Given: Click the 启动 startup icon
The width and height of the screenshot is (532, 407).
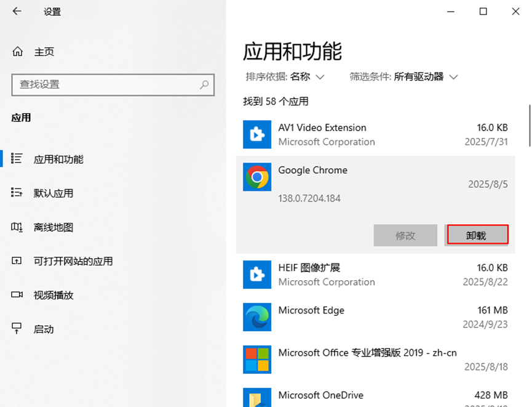Looking at the screenshot, I should coord(17,329).
